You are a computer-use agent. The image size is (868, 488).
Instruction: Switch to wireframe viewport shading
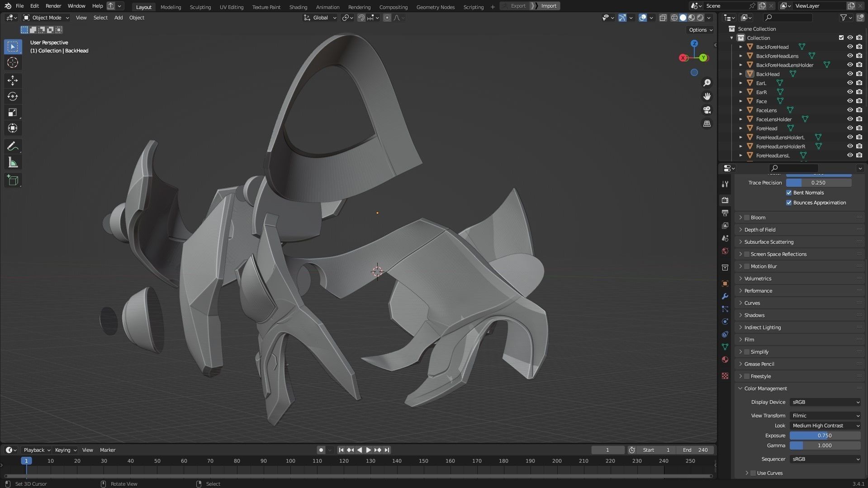point(674,18)
